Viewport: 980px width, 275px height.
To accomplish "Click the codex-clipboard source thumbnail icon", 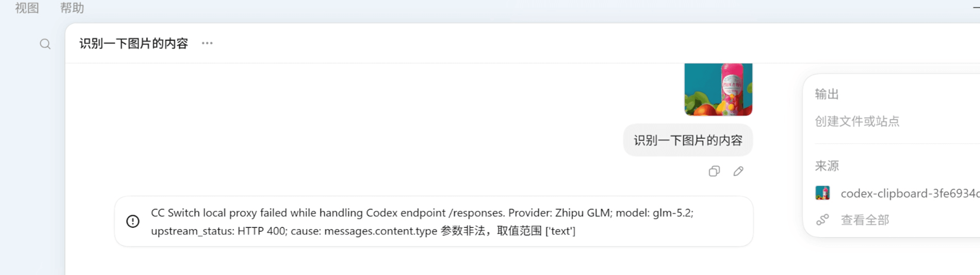I will coord(822,193).
